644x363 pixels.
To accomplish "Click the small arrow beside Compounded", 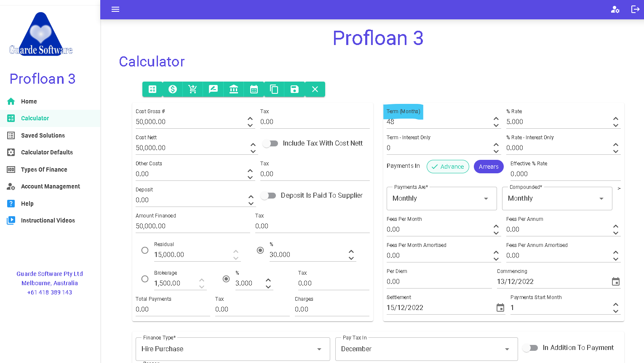I will click(619, 188).
